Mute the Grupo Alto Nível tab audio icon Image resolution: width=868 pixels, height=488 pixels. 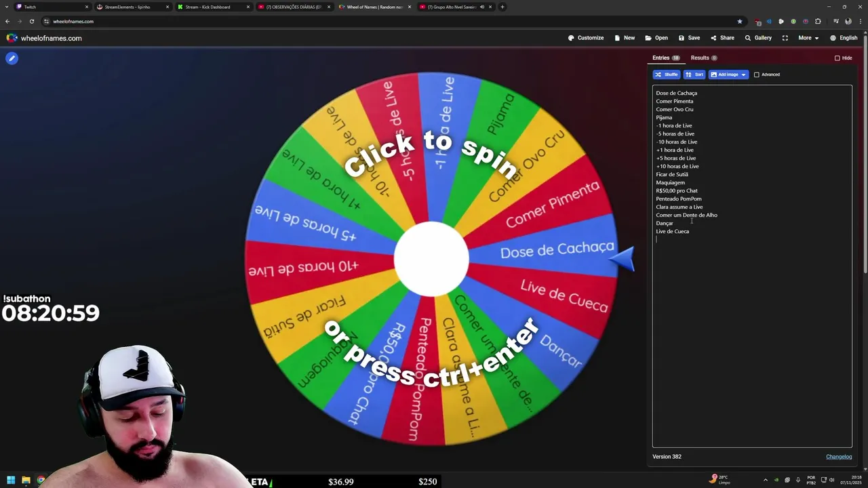pos(482,7)
